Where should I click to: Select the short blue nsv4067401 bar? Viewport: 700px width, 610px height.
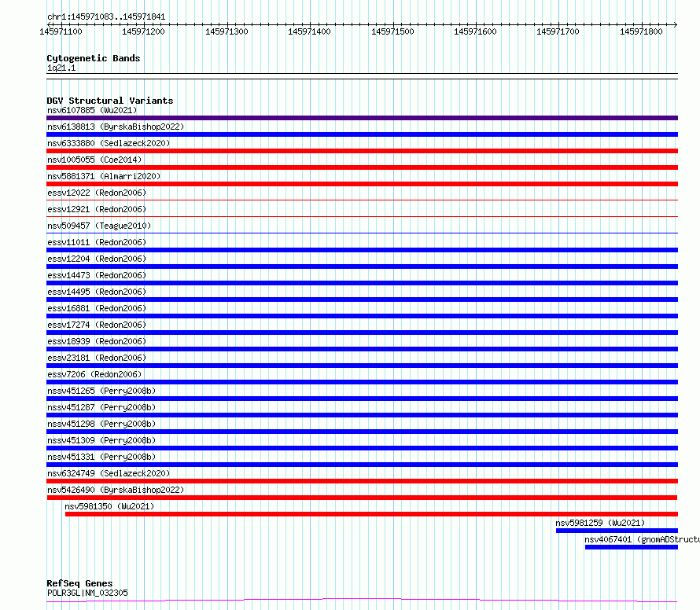point(632,547)
